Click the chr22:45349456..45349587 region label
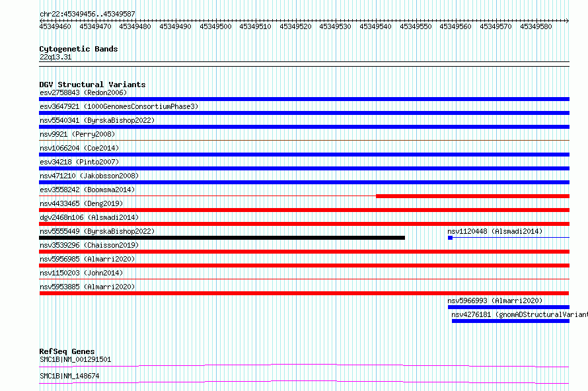588x391 pixels. click(x=87, y=14)
